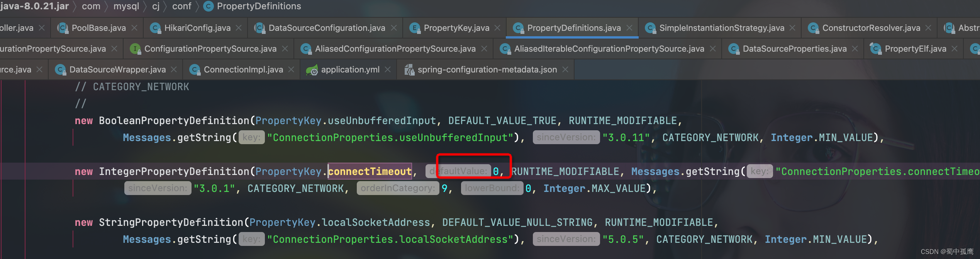
Task: Click the class icon on DataSourceWrapper.java tab
Action: click(60, 70)
